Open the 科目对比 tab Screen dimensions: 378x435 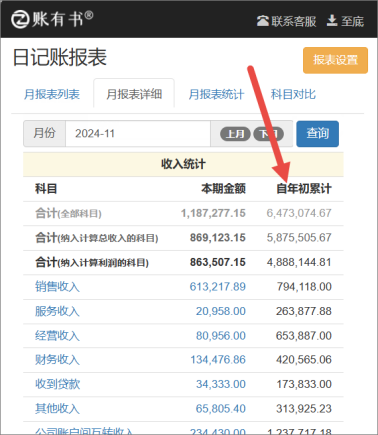click(x=293, y=94)
